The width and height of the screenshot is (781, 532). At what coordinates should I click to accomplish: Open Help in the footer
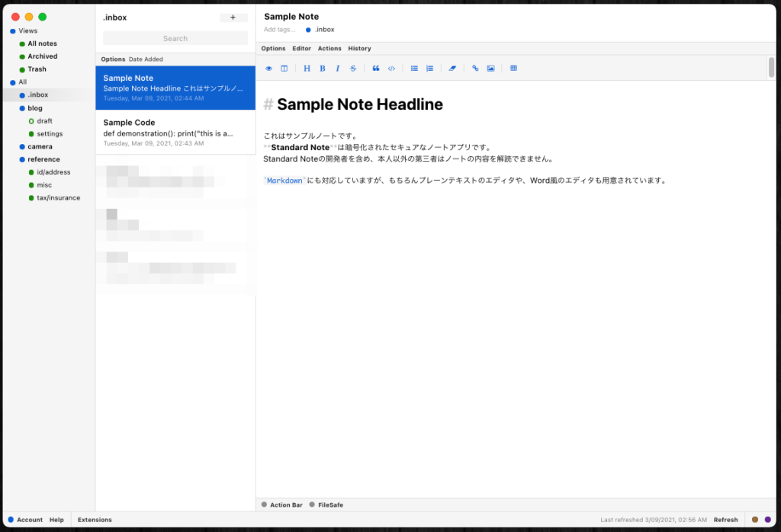(56, 520)
